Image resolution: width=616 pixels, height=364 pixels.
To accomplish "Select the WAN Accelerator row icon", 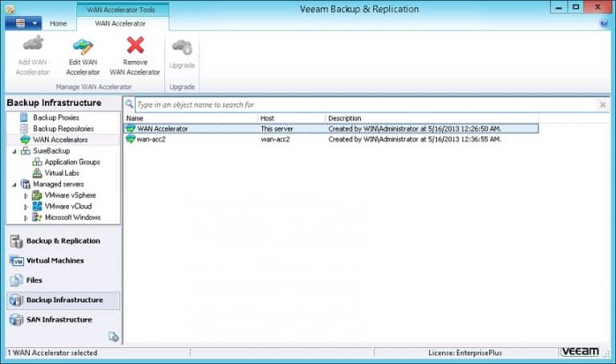I will (x=131, y=128).
